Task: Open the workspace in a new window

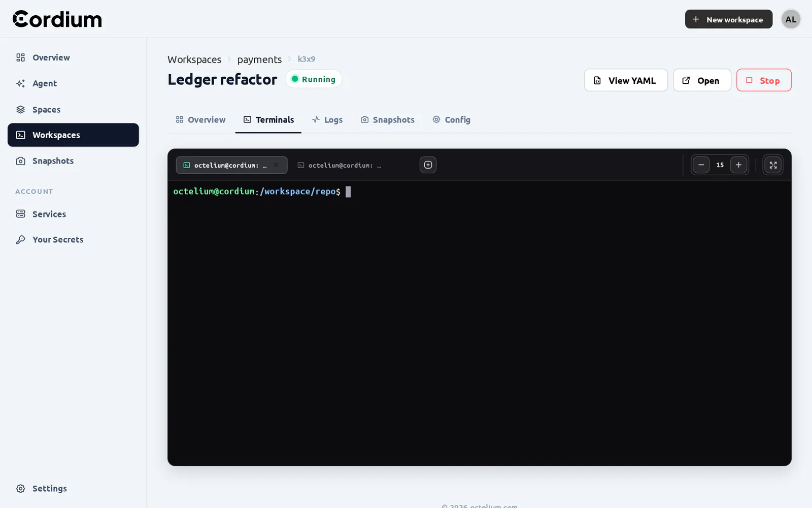Action: pos(702,80)
